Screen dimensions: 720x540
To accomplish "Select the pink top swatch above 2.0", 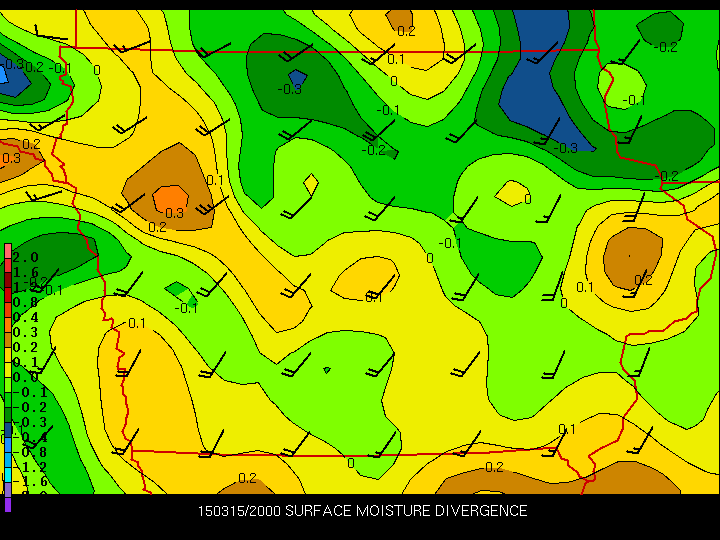I will (8, 251).
